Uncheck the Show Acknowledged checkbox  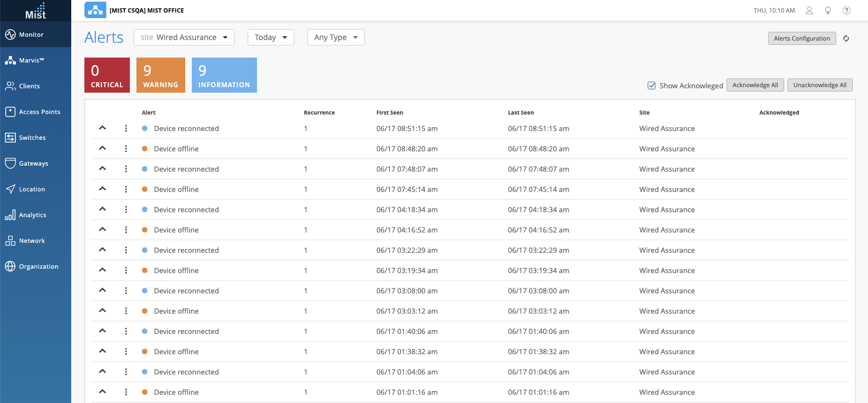(x=652, y=86)
